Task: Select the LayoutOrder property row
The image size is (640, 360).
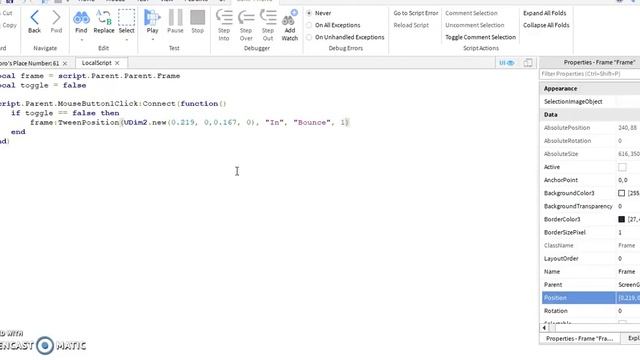Action: tap(591, 258)
